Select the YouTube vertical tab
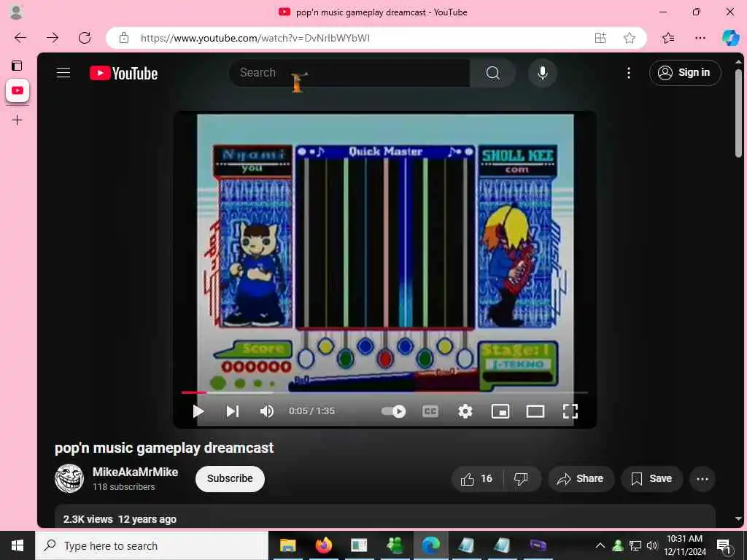Screen dimensions: 747x560 tap(18, 90)
